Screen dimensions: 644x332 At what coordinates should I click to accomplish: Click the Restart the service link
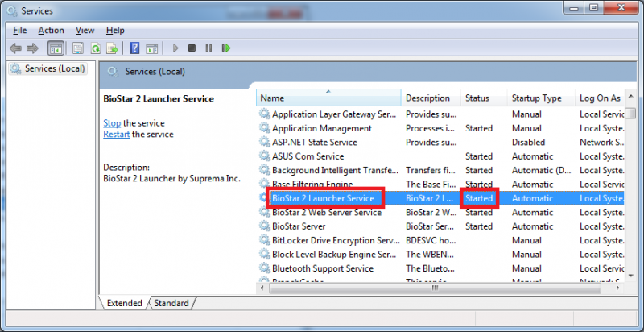116,135
